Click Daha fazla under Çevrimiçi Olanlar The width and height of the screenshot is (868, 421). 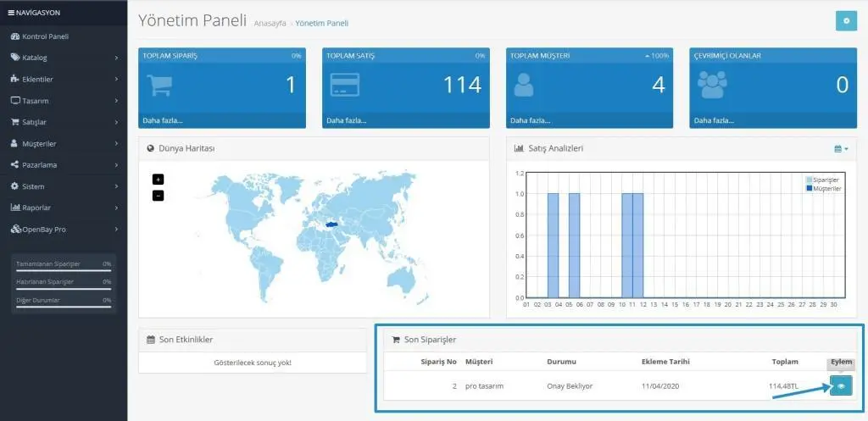[x=714, y=120]
